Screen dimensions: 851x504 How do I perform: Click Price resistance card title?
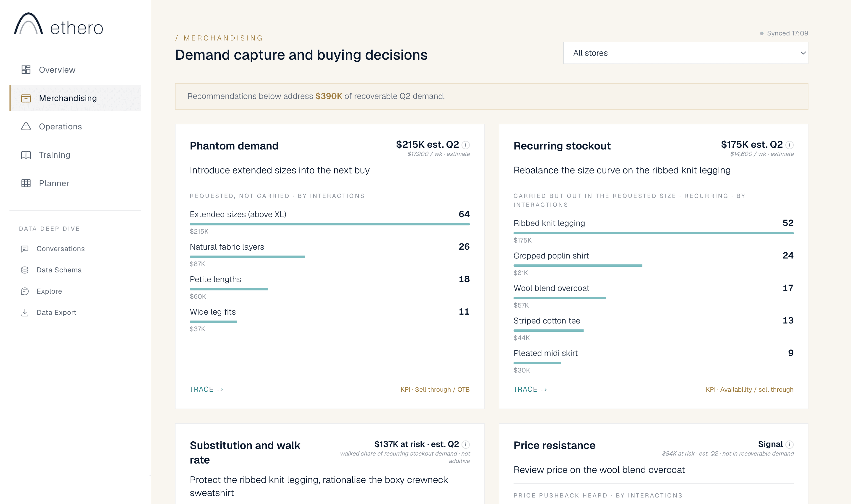point(554,445)
